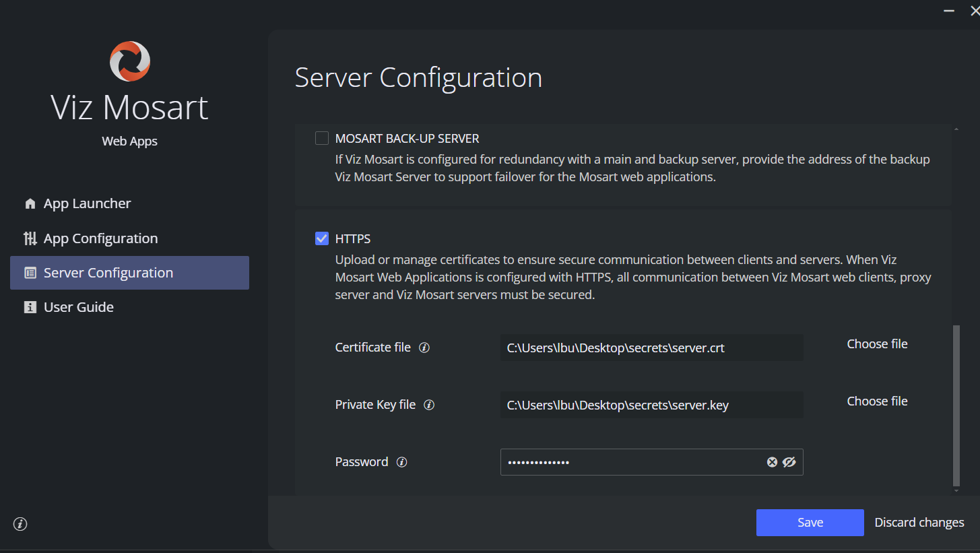Open the App Launcher page
Image resolution: width=980 pixels, height=553 pixels.
click(x=129, y=203)
